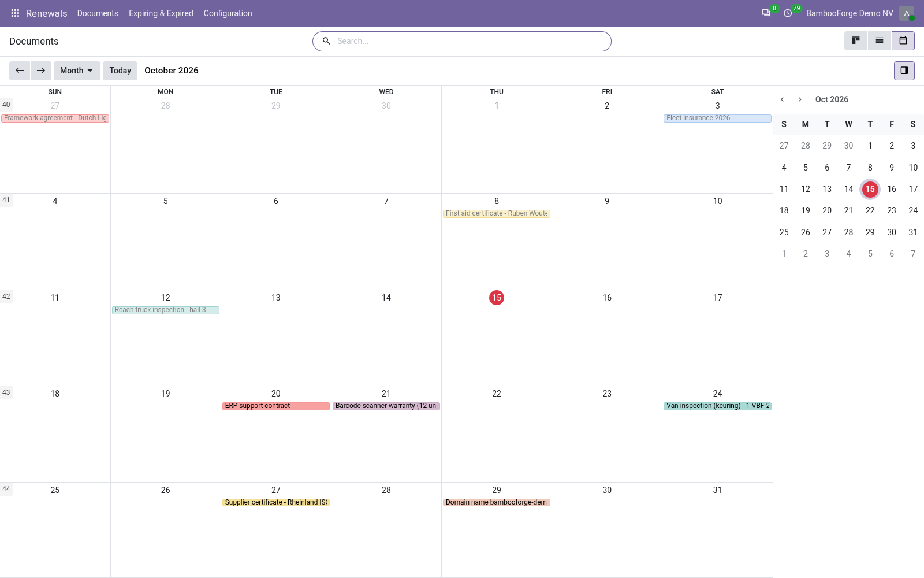924x578 pixels.
Task: Open the ERP support contract event
Action: pos(276,406)
